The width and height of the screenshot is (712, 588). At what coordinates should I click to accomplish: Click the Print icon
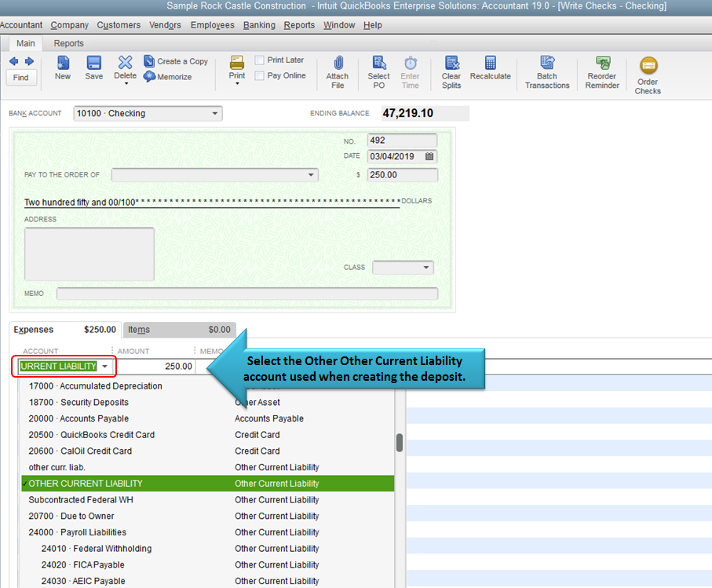[236, 63]
